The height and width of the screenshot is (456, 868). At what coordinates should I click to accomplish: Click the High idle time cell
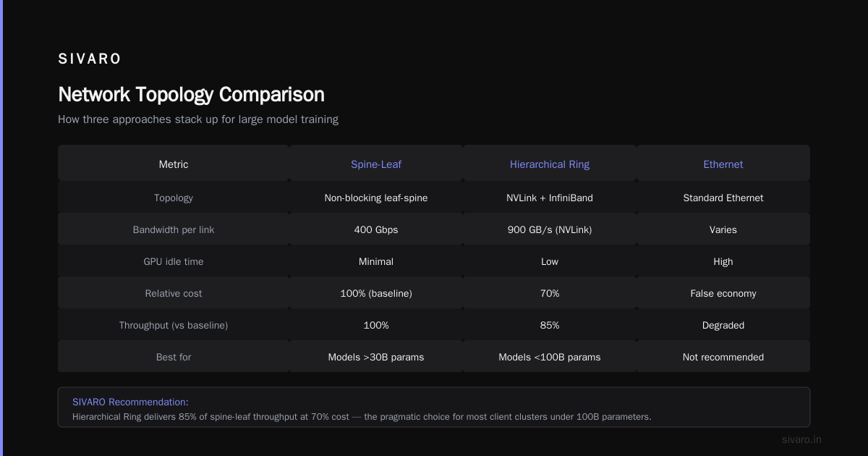pyautogui.click(x=723, y=261)
